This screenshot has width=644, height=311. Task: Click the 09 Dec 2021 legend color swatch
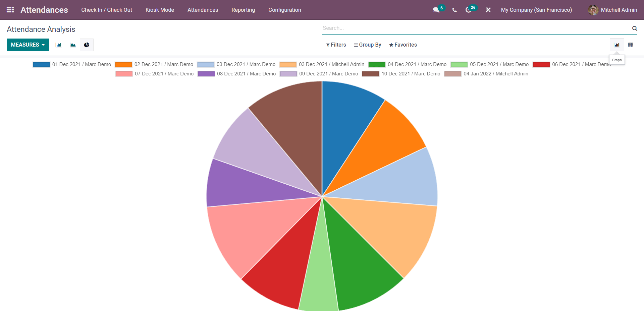[x=288, y=74]
